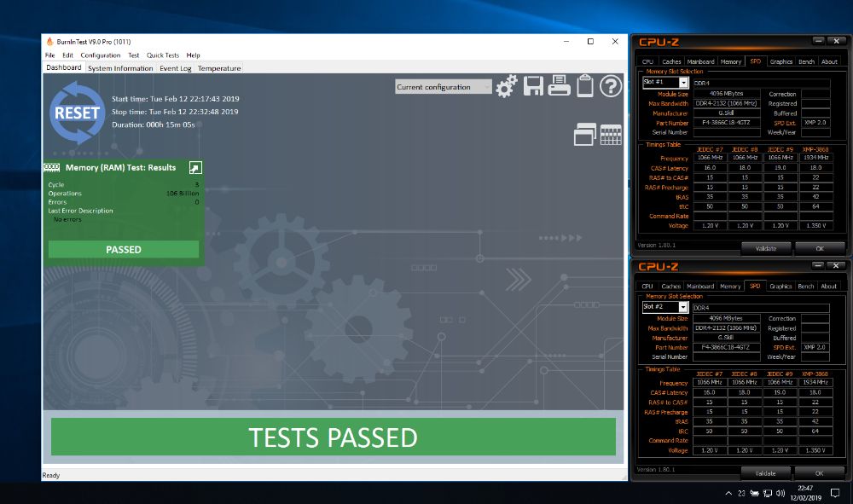Image resolution: width=853 pixels, height=504 pixels.
Task: Select Mainboard tab in top CPU-Z window
Action: (x=700, y=61)
